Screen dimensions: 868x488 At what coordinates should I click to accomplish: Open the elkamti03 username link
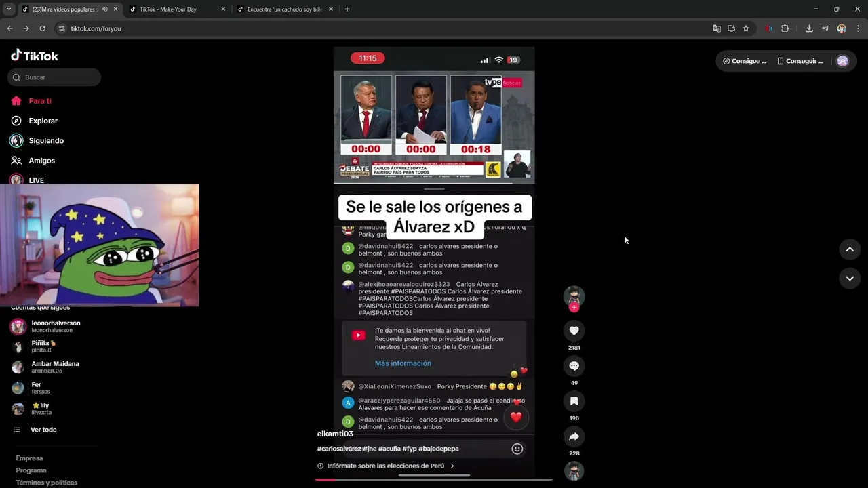coord(335,434)
